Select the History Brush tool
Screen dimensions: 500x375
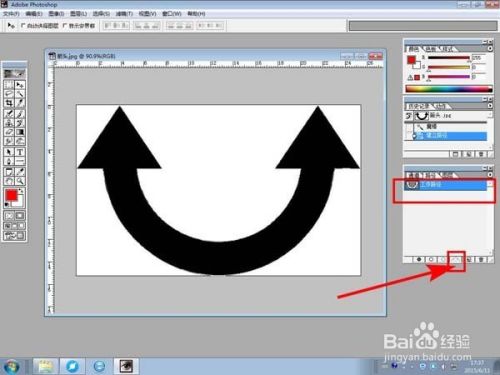click(x=20, y=123)
